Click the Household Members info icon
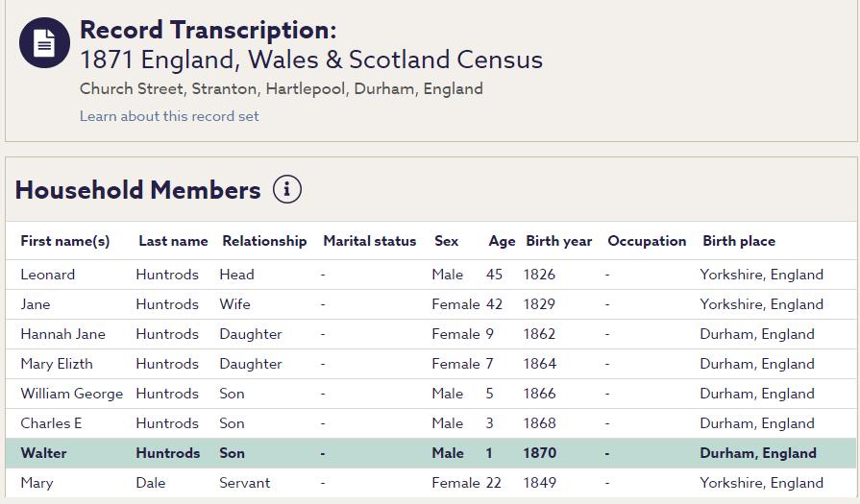860x504 pixels. click(x=286, y=189)
